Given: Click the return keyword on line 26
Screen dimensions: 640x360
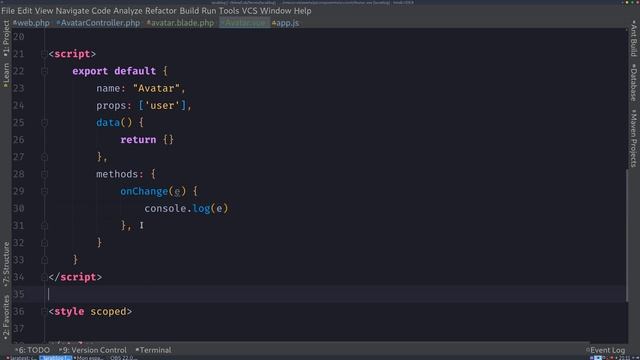Looking at the screenshot, I should point(138,140).
